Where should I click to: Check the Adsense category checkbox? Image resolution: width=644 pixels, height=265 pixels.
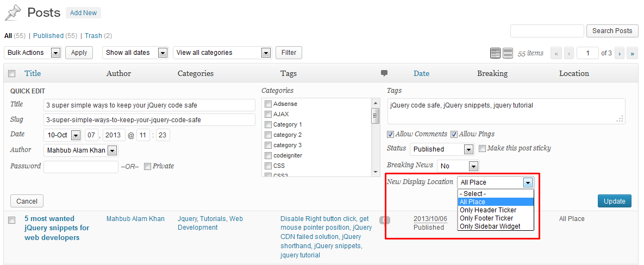coord(268,104)
